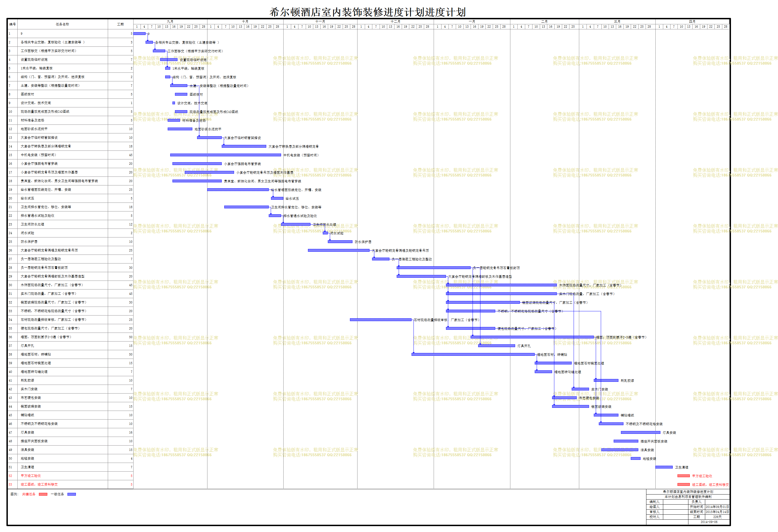Image resolution: width=778 pixels, height=532 pixels.
Task: Click the Gantt bar for 石材现场测量排版审核
Action: pyautogui.click(x=381, y=320)
